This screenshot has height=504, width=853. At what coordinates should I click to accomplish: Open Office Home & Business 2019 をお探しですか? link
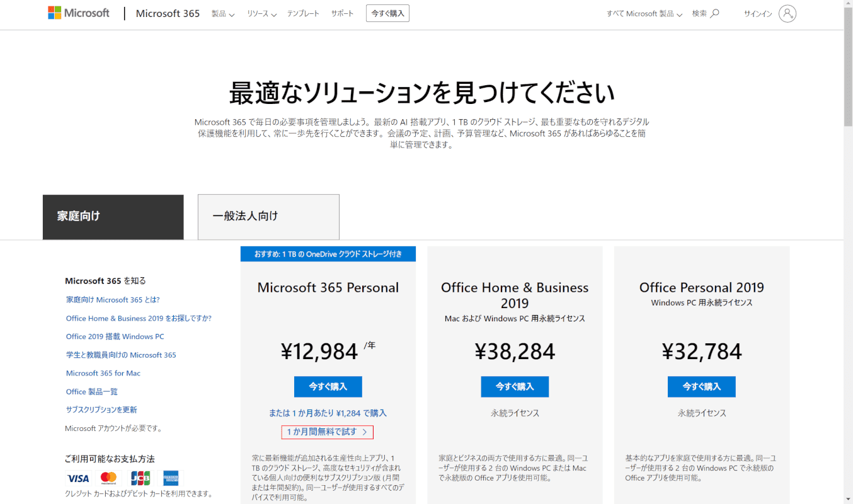pyautogui.click(x=139, y=318)
